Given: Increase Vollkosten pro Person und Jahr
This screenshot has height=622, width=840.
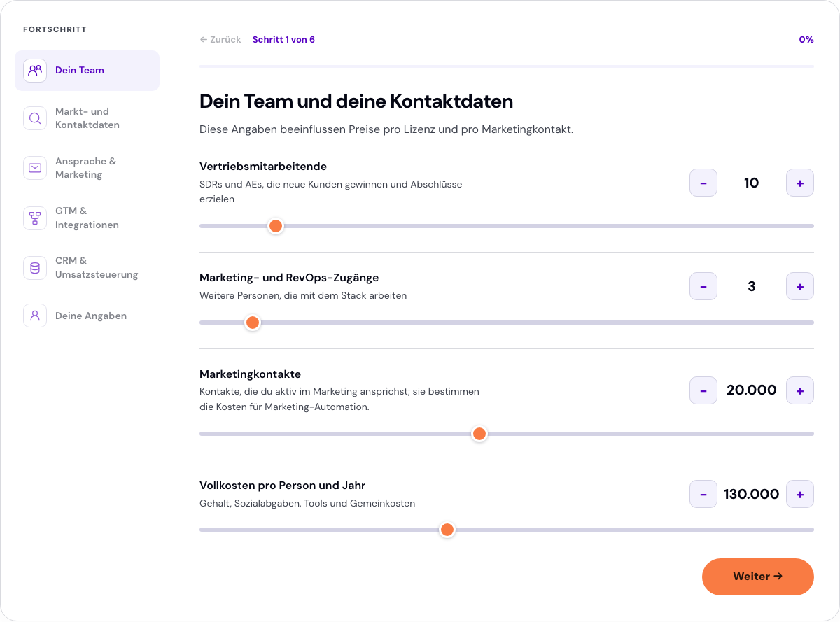Looking at the screenshot, I should pos(800,495).
